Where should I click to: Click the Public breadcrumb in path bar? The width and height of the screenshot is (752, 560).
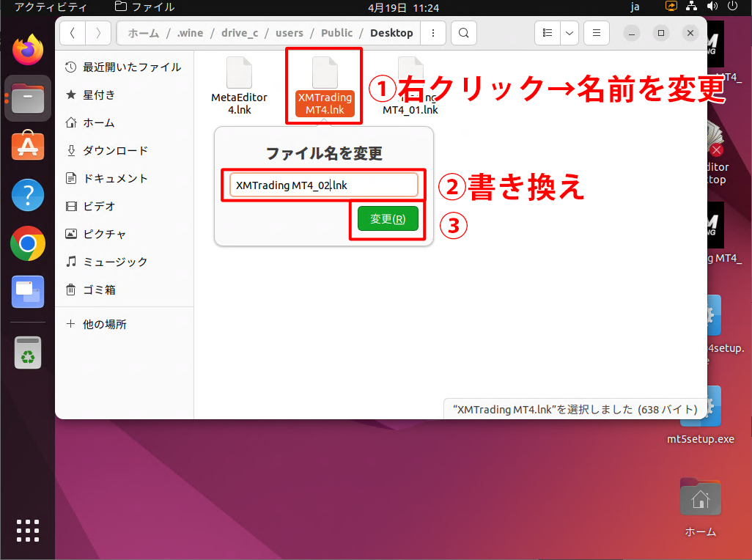point(336,33)
